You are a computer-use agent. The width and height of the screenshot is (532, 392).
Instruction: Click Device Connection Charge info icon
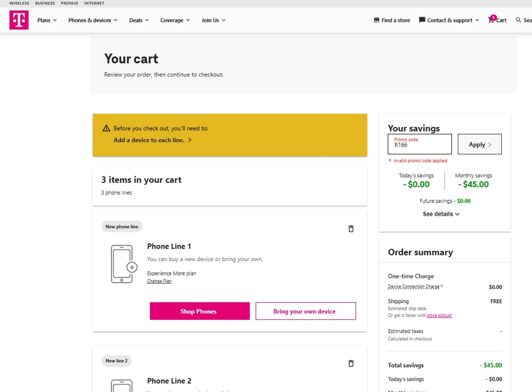pos(442,286)
